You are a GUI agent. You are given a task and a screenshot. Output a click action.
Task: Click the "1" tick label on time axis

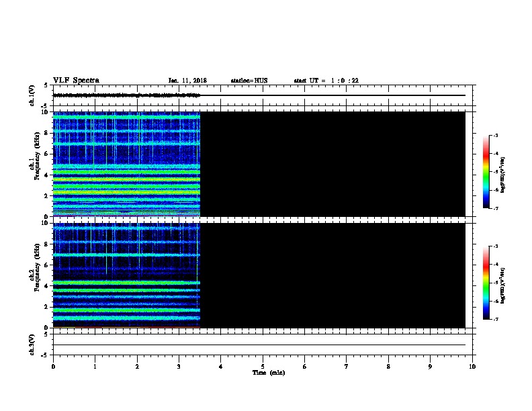tap(95, 367)
